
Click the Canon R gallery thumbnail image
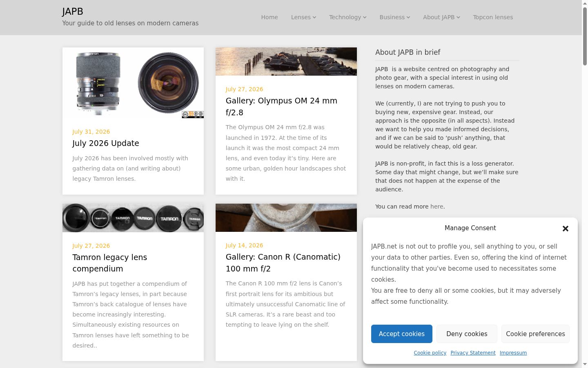(286, 218)
